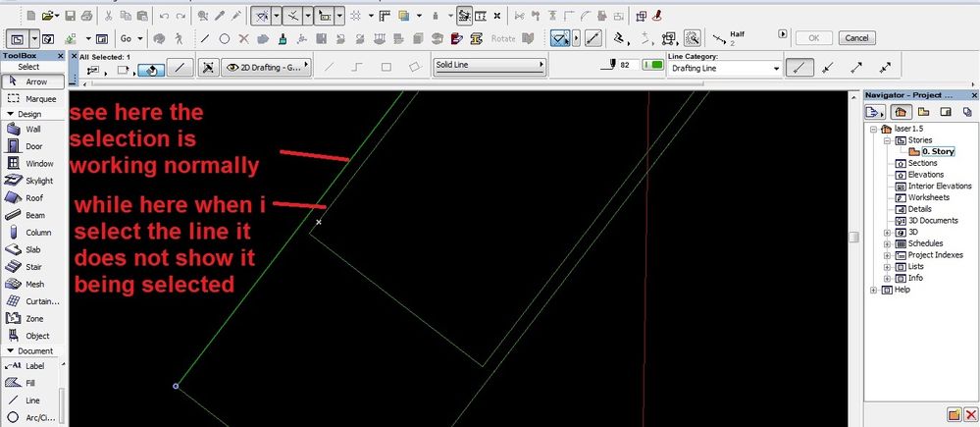Switch Navigator to Project Map view
Viewport: 980px width, 427px height.
pyautogui.click(x=900, y=113)
